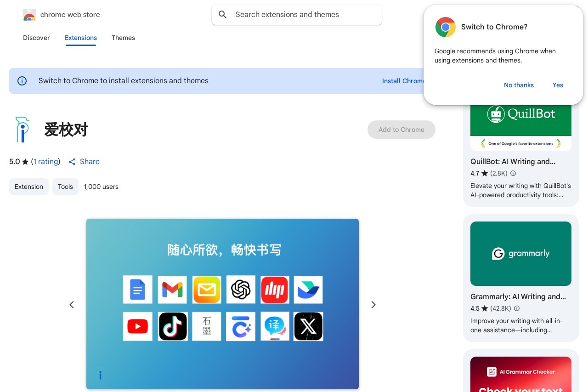588x392 pixels.
Task: Switch to the Themes tab
Action: 123,38
